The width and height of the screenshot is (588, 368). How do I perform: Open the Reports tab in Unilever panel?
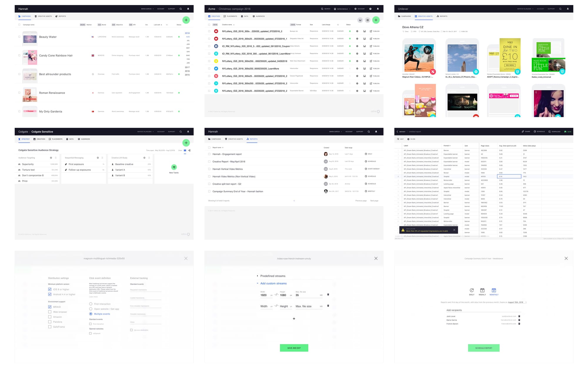[442, 16]
